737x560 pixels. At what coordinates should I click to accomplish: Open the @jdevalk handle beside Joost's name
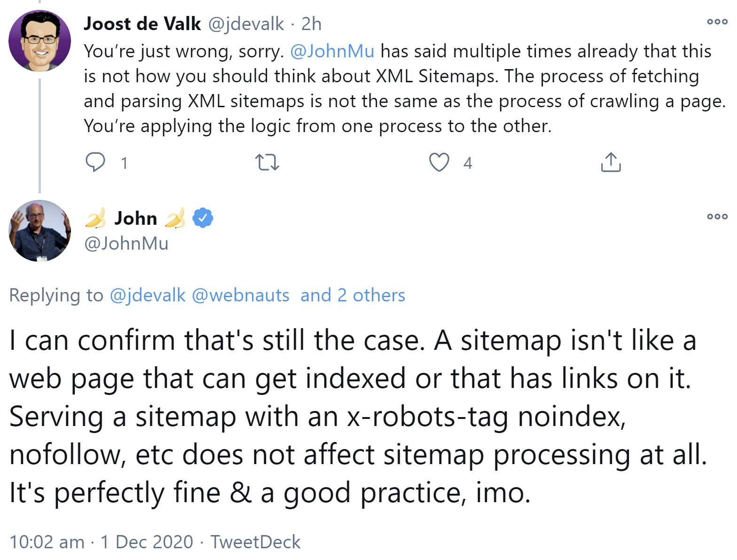tap(246, 24)
